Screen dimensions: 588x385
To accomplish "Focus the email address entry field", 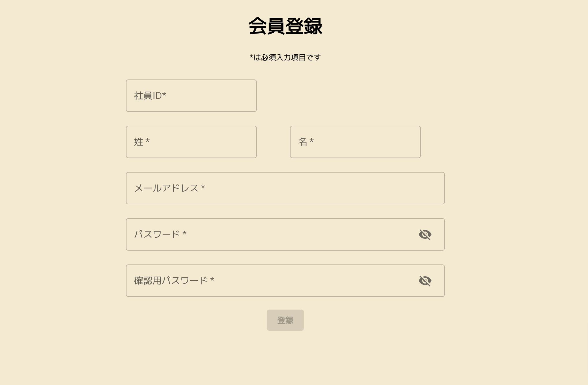I will pyautogui.click(x=285, y=188).
